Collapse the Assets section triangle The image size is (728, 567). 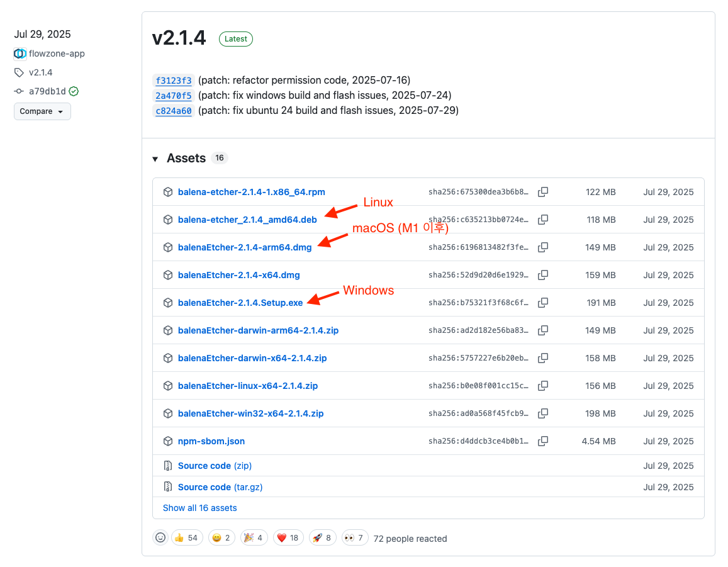pyautogui.click(x=155, y=159)
